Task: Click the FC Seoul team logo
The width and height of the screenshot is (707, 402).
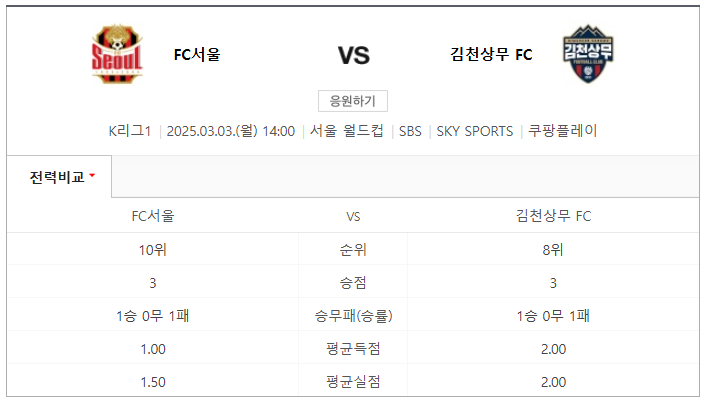Action: tap(117, 54)
